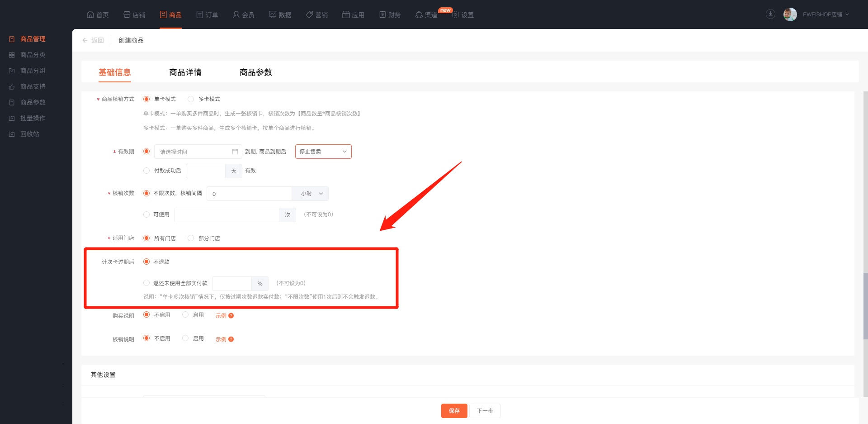Click the download icon in top bar
Screen dimensions: 868x424
(x=770, y=14)
